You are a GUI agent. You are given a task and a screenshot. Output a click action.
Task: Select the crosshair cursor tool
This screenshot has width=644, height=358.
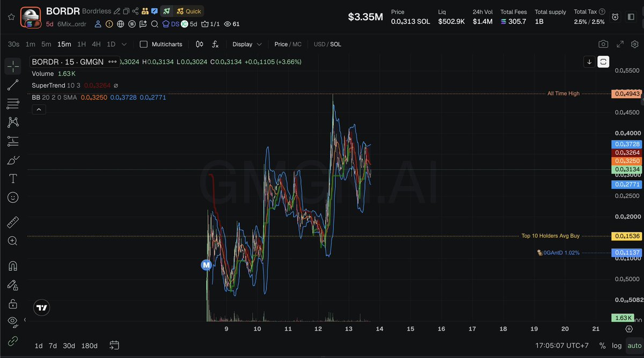(x=13, y=66)
